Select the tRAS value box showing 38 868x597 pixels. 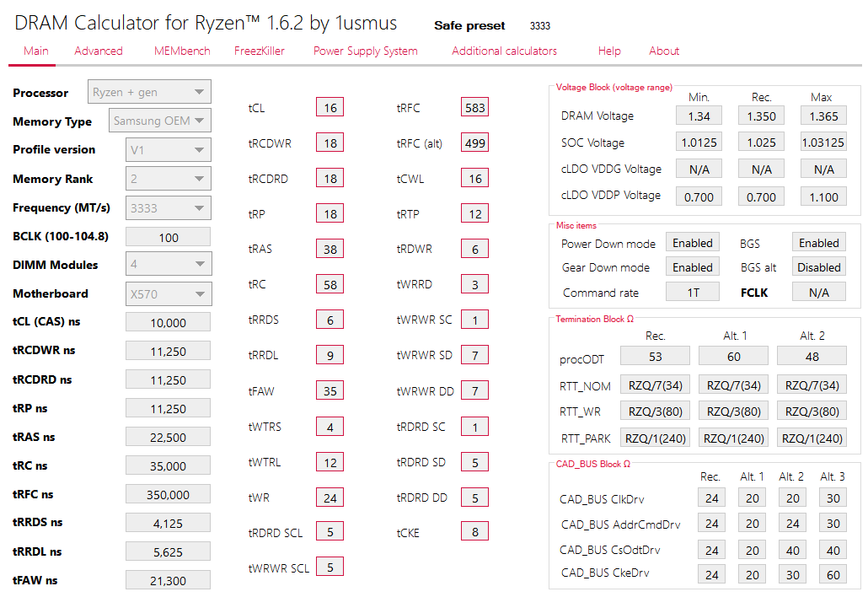[x=330, y=250]
